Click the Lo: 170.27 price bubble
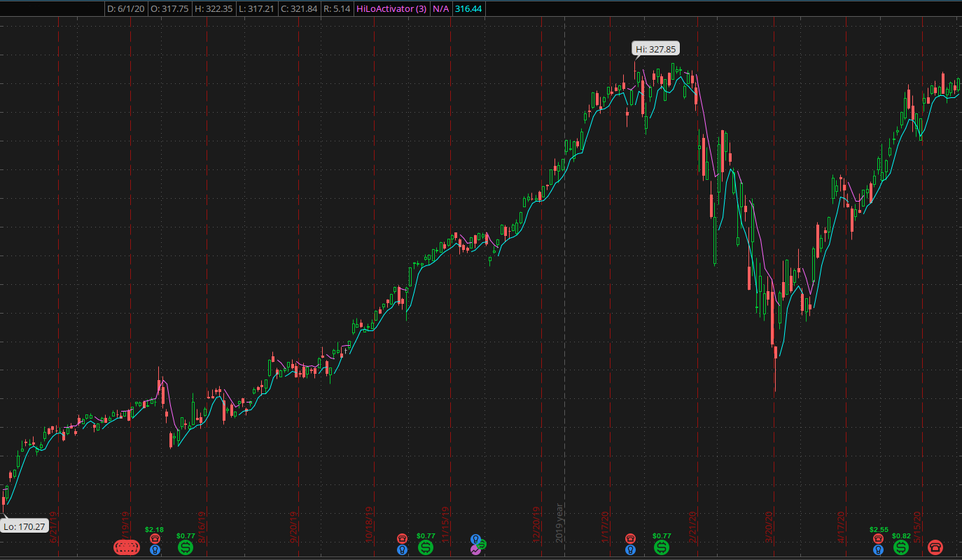 (x=24, y=526)
